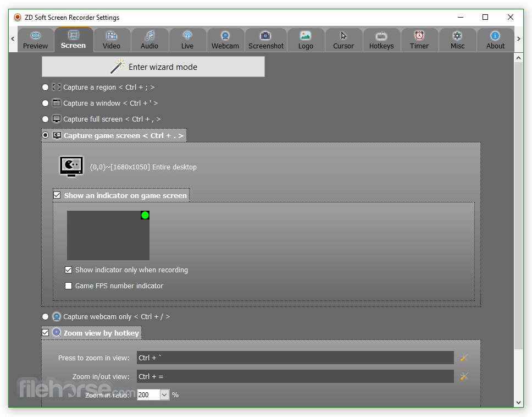
Task: Open the Webcam tab
Action: click(225, 40)
